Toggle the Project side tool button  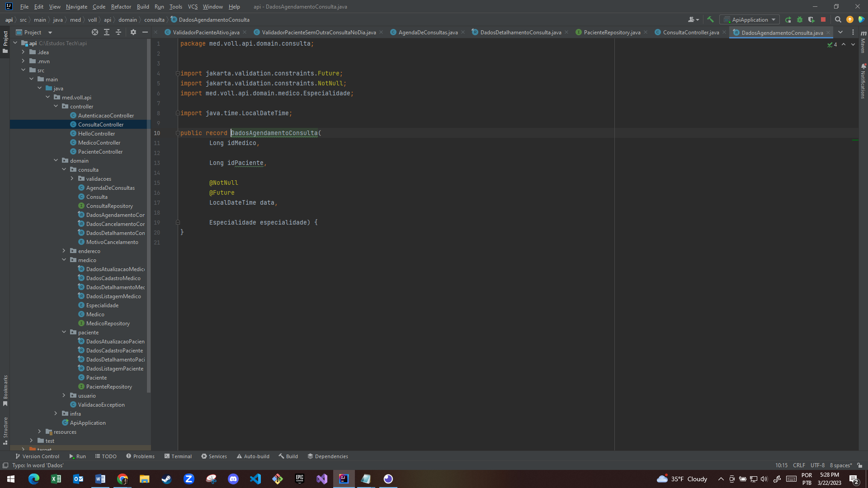(x=5, y=42)
